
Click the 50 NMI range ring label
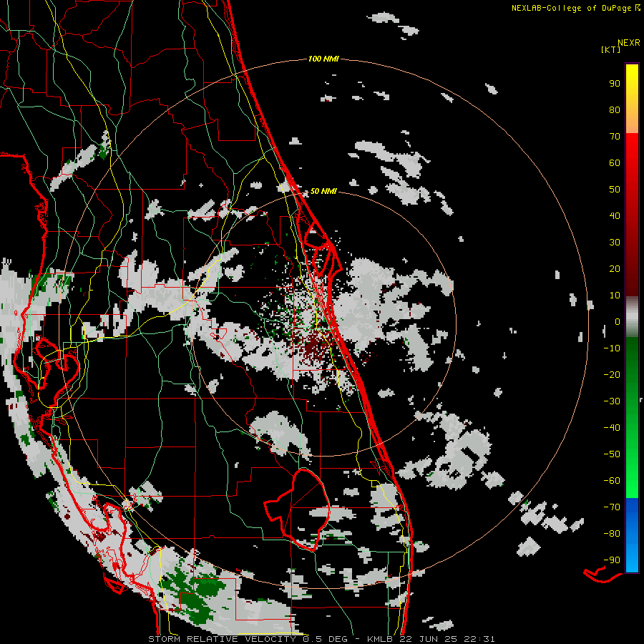click(x=323, y=191)
